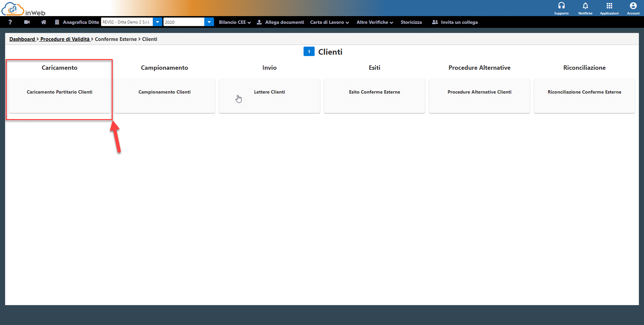The image size is (644, 325).
Task: Open Caricamento Partitario Clienti card
Action: pos(59,96)
